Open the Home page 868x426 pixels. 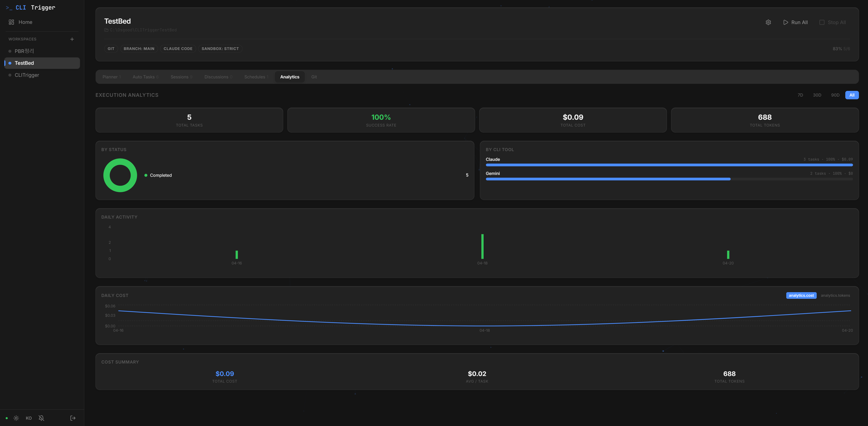(42, 22)
